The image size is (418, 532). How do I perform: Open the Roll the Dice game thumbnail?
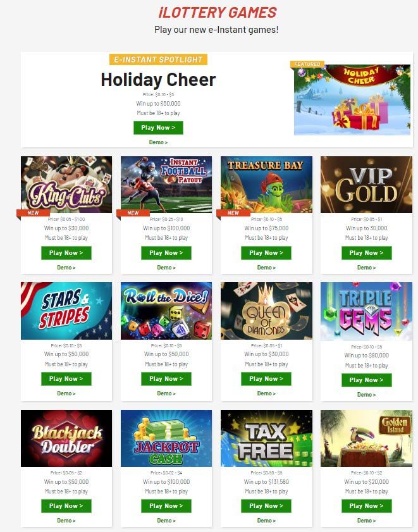[166, 311]
